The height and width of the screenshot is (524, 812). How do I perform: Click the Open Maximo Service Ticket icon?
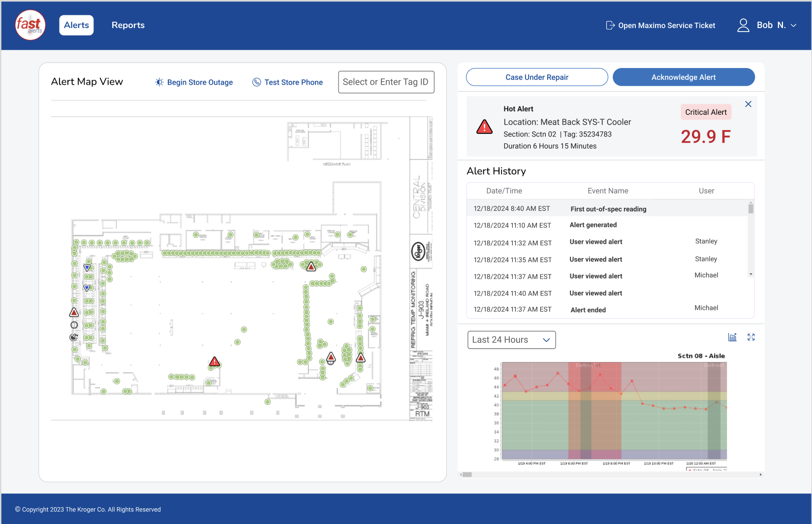pos(610,25)
